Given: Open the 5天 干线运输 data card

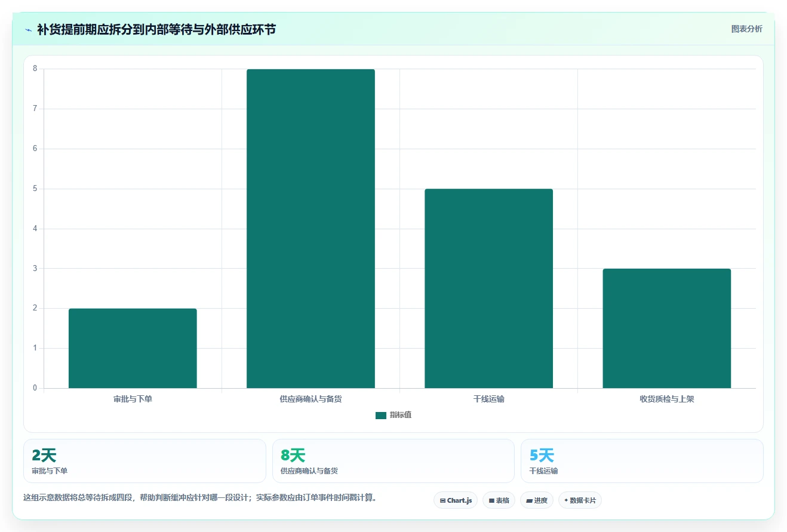Looking at the screenshot, I should pyautogui.click(x=642, y=461).
